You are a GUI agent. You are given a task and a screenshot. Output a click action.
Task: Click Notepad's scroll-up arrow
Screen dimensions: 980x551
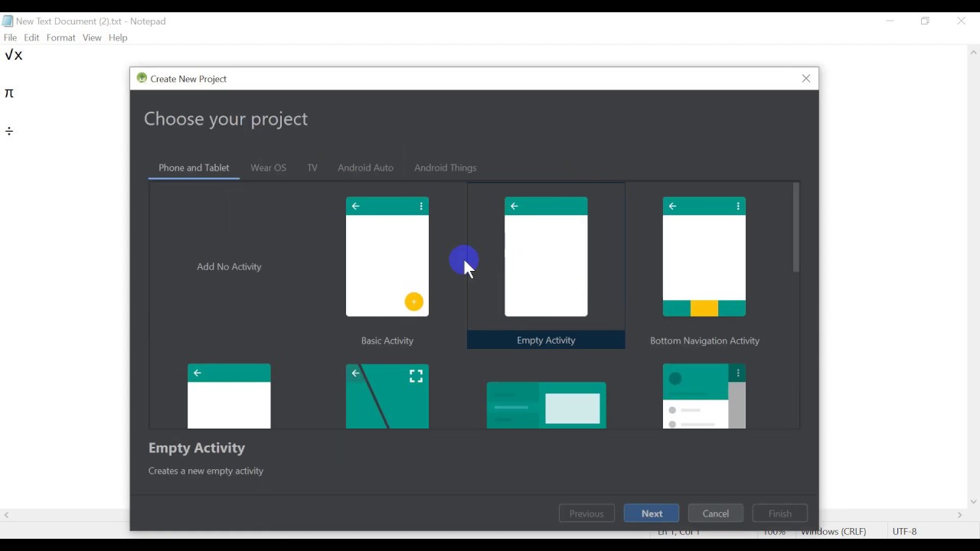(x=973, y=53)
